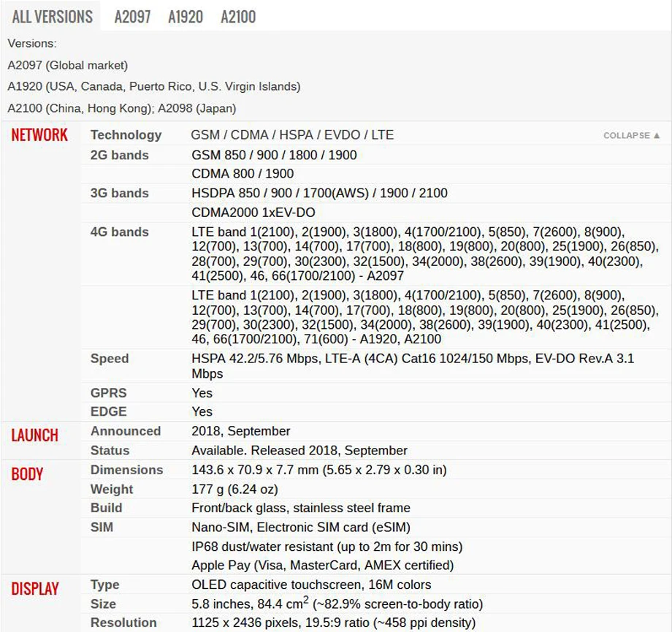The height and width of the screenshot is (632, 672).
Task: Click the Announced label
Action: pyautogui.click(x=126, y=431)
